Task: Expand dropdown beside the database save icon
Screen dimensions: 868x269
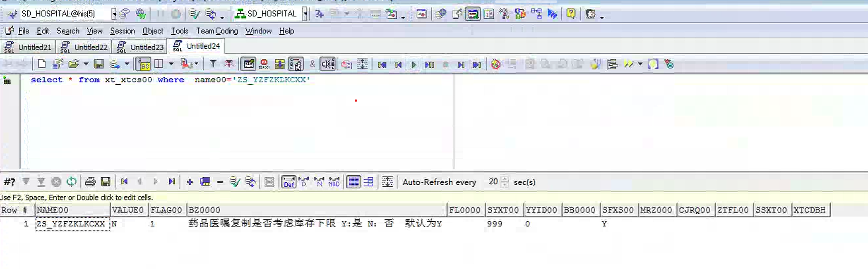Action: click(x=127, y=64)
